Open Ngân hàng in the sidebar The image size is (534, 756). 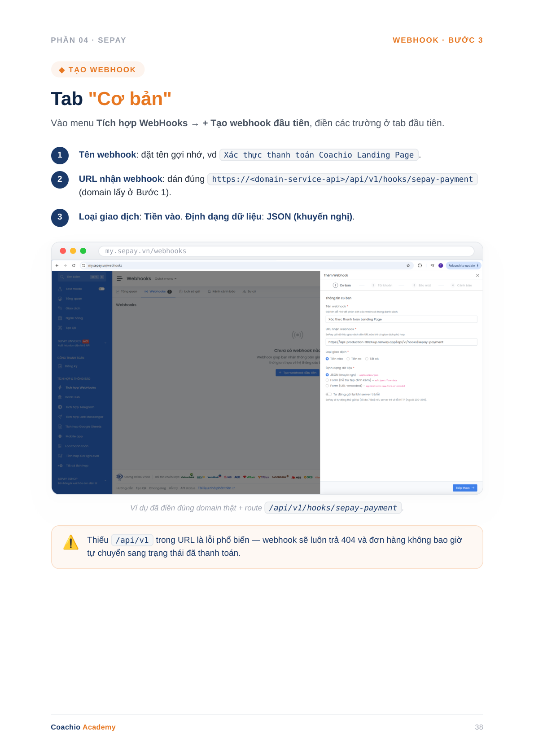click(74, 318)
